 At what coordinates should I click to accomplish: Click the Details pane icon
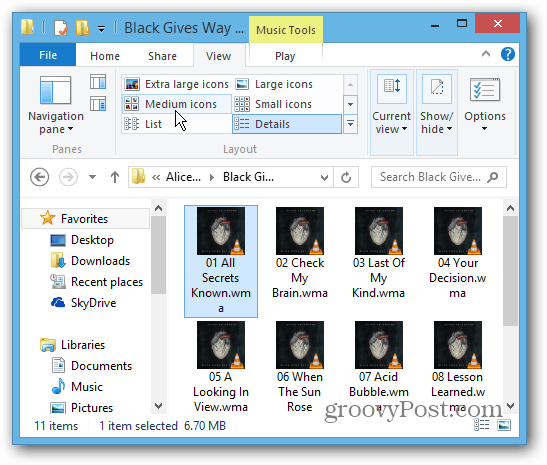pyautogui.click(x=98, y=104)
